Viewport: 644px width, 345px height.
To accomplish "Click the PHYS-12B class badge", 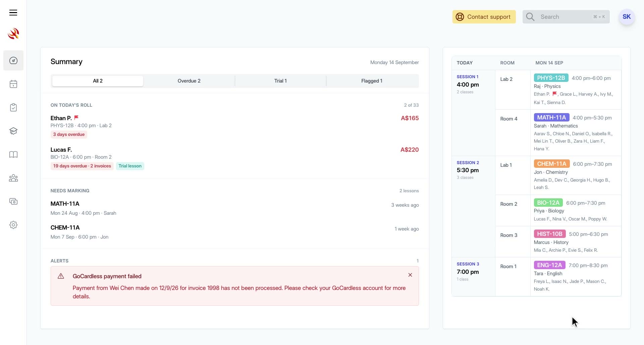I will coord(551,78).
